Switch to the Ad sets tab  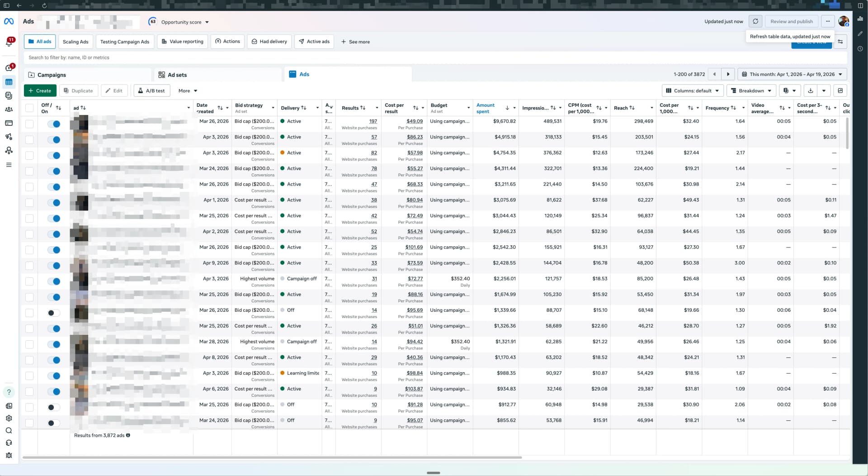point(176,75)
